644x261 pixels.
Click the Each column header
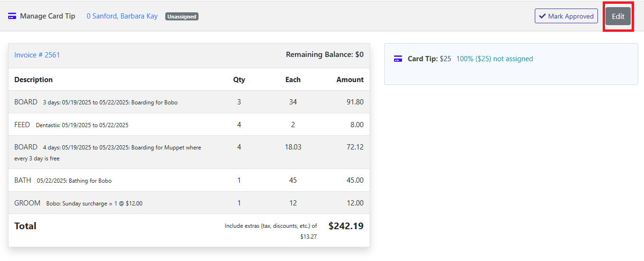point(293,80)
